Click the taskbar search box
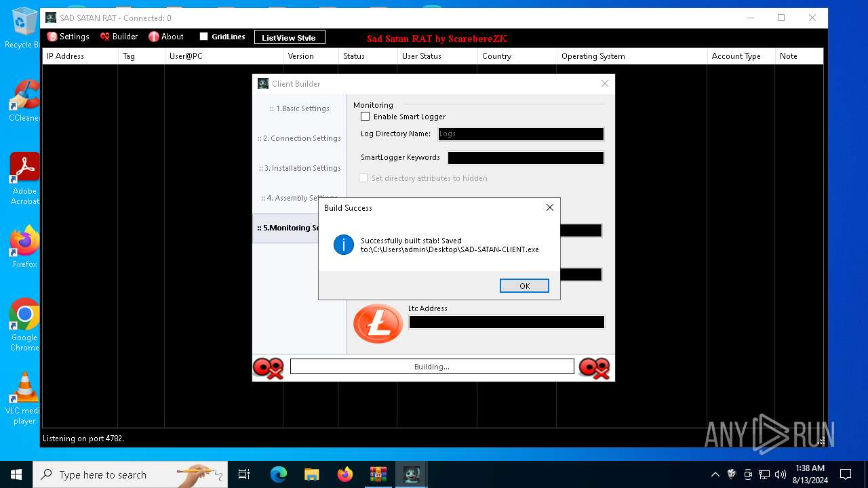 coord(130,474)
